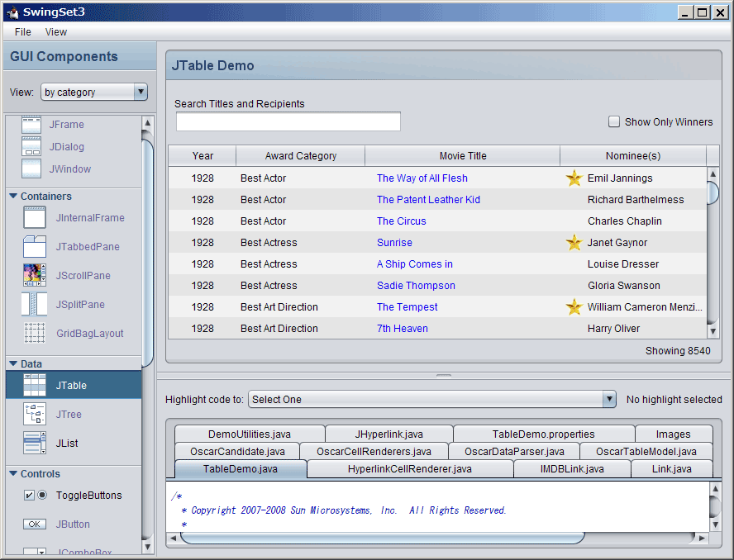Open The Way of All Flesh link
The width and height of the screenshot is (734, 560).
(x=422, y=178)
